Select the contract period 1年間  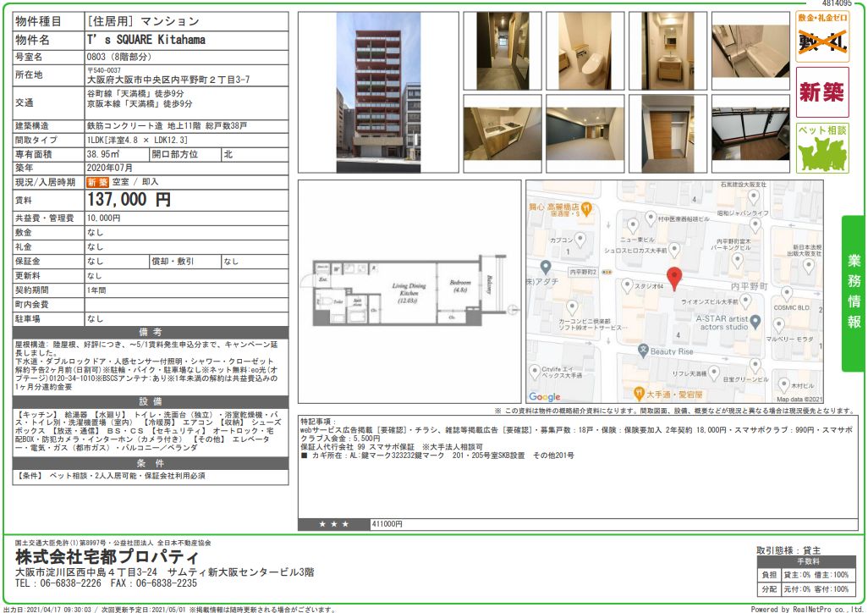click(x=96, y=290)
